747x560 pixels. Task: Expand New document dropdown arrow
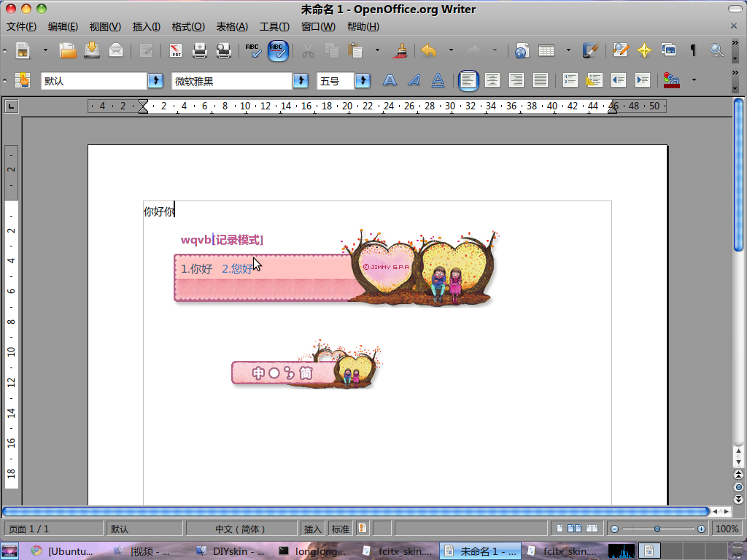[45, 50]
